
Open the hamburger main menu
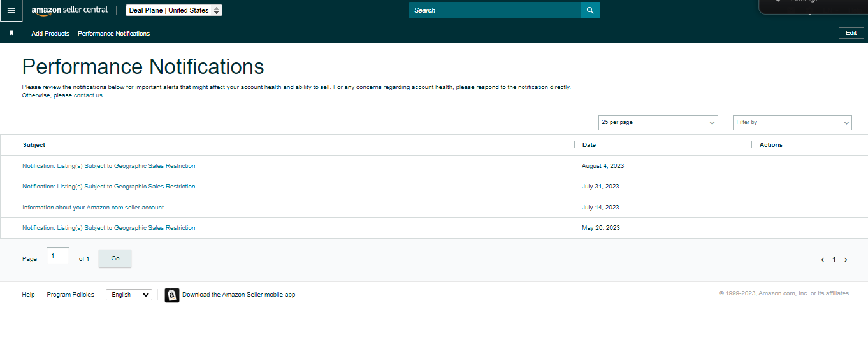11,11
